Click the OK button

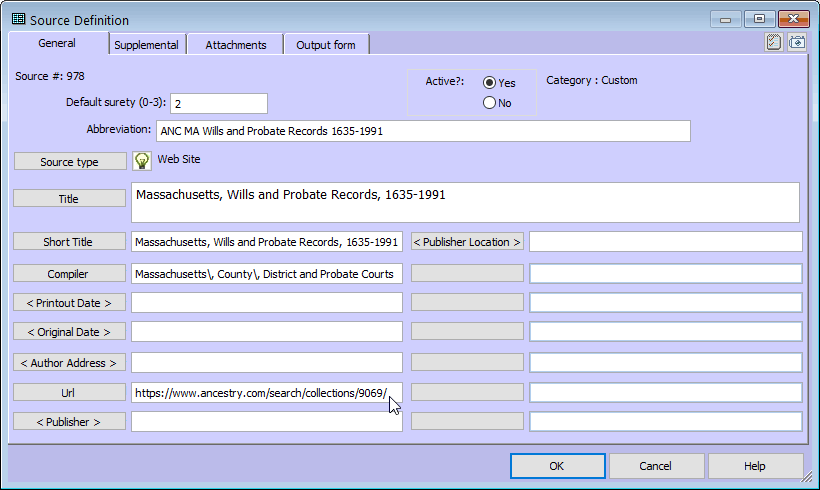[x=557, y=466]
